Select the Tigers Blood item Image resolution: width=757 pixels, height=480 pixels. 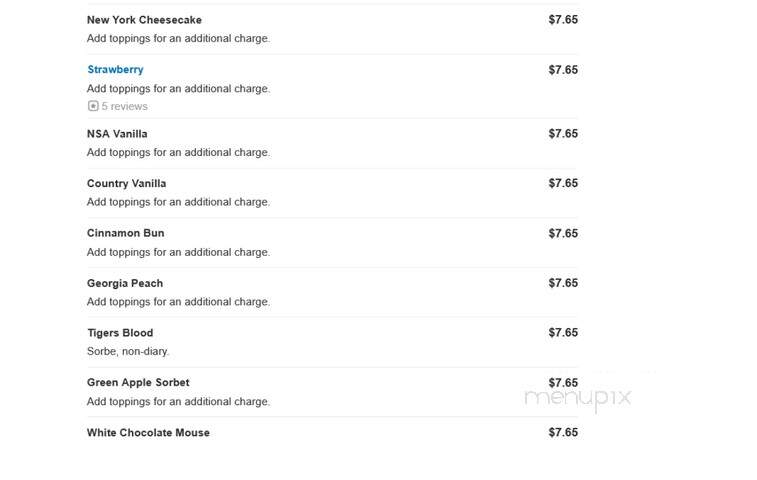point(120,333)
